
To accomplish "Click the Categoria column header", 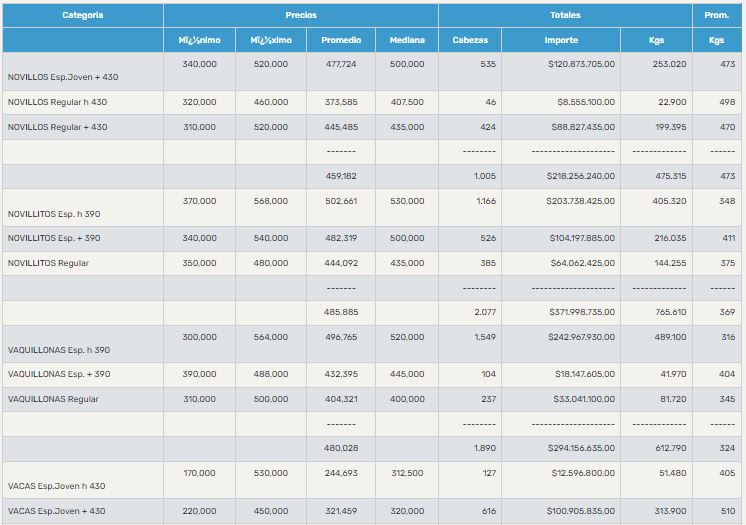I will point(82,15).
